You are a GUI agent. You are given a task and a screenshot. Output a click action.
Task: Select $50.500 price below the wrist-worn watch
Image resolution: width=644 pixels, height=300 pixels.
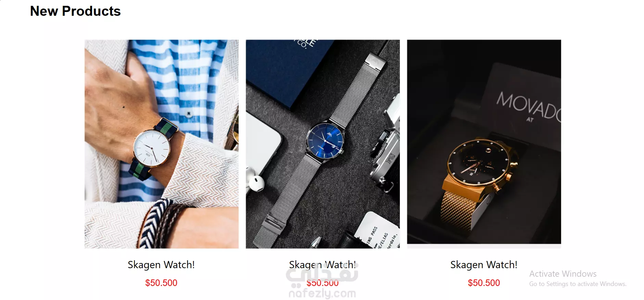click(x=161, y=283)
